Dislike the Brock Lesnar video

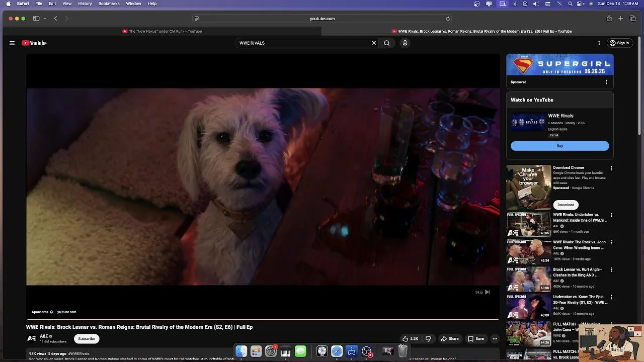tap(429, 339)
